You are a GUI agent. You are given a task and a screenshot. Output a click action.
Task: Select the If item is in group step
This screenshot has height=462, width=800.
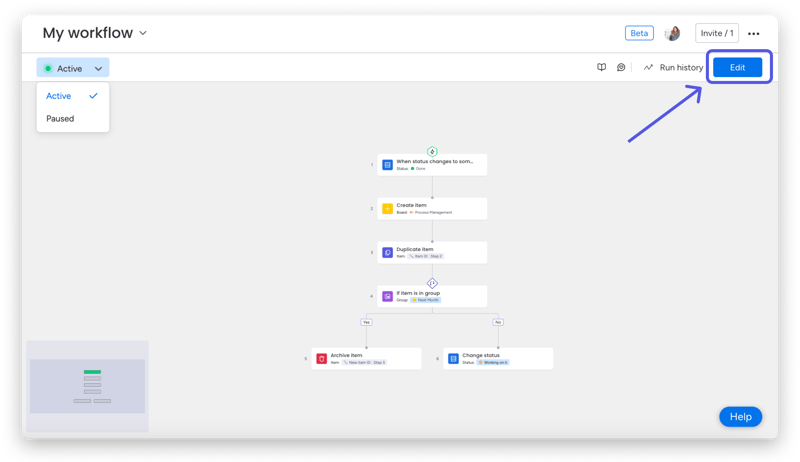coord(432,296)
